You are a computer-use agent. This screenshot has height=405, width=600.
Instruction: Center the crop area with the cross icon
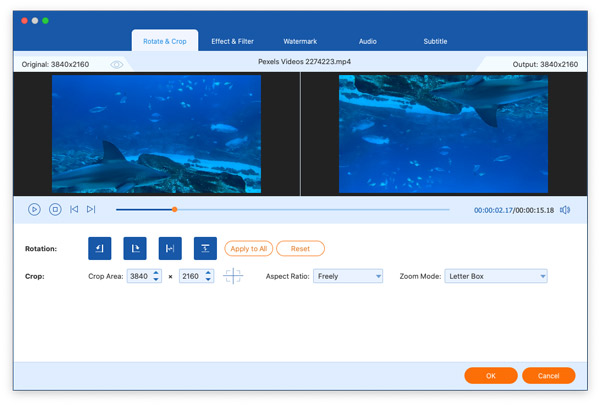pos(233,277)
